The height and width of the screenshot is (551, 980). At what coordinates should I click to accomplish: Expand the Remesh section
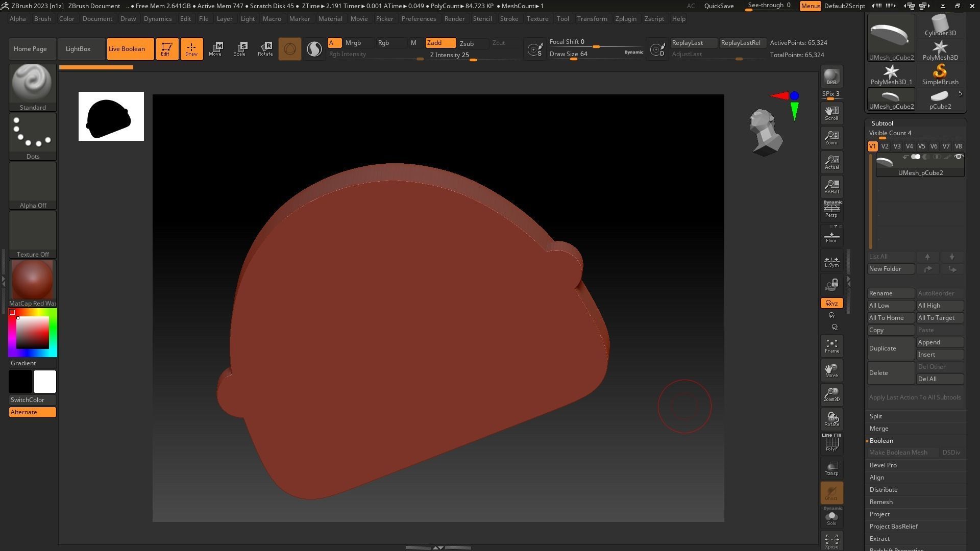pyautogui.click(x=881, y=502)
